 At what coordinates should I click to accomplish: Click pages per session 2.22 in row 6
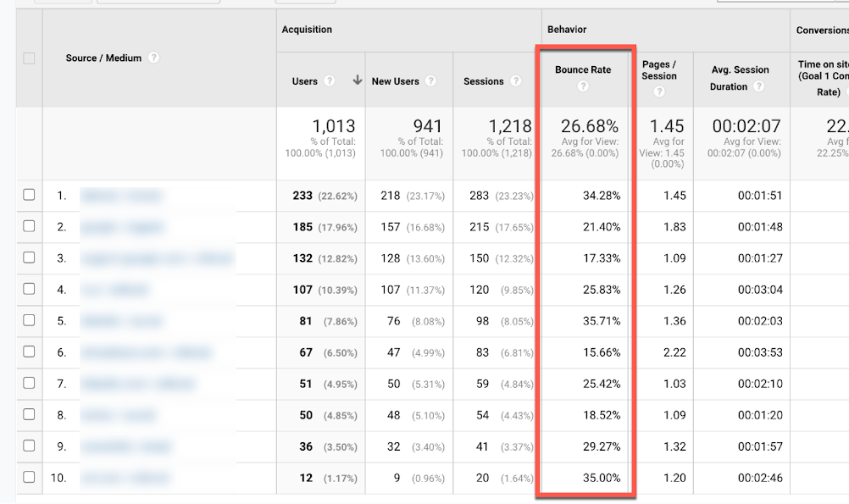click(x=674, y=352)
